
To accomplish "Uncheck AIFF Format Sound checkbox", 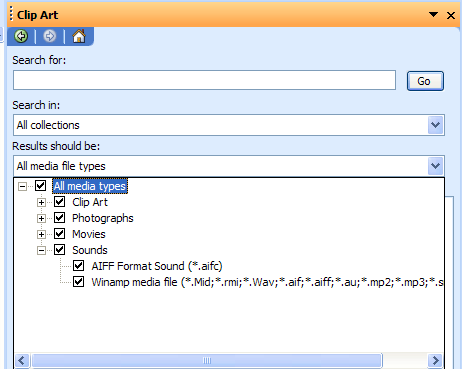I will 79,266.
